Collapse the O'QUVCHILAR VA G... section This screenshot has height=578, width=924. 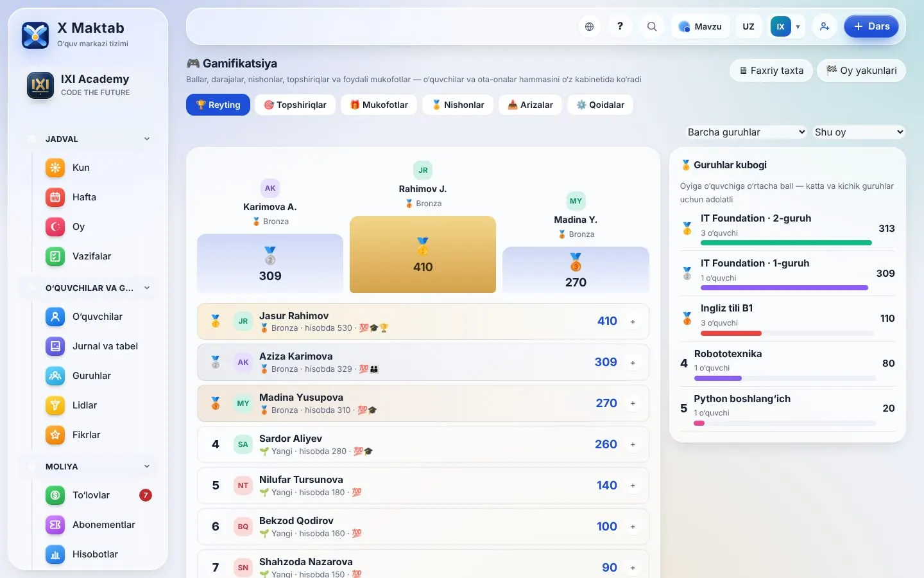point(89,288)
